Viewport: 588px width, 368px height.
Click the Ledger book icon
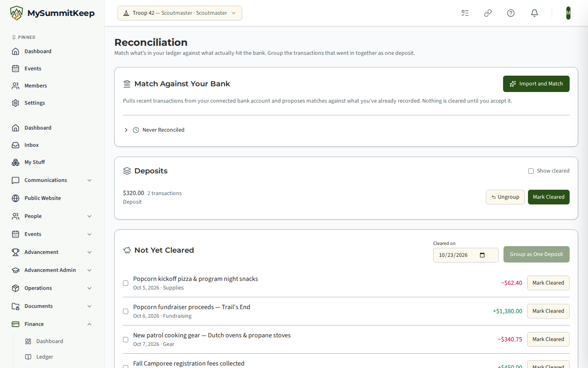(28, 357)
